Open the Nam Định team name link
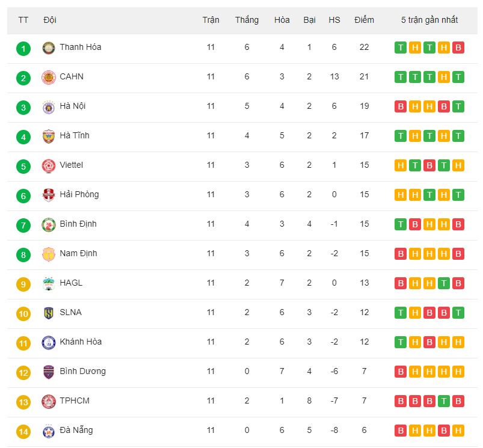The image size is (483, 448). coord(78,253)
